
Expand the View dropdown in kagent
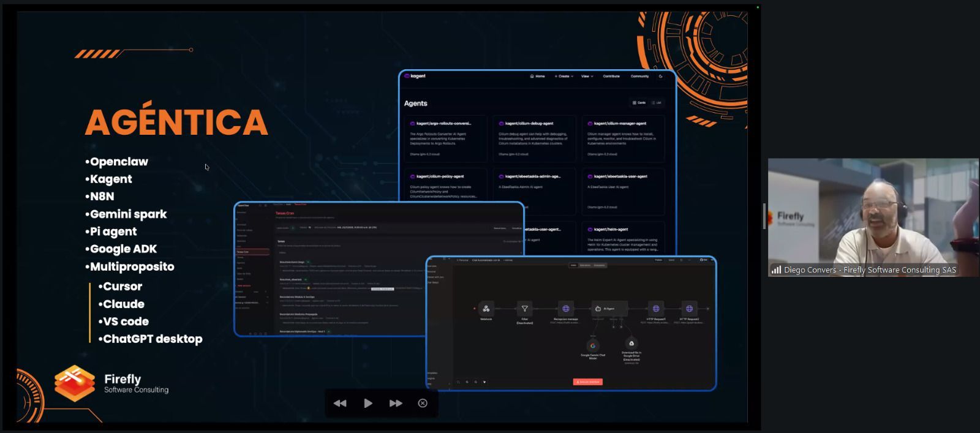pyautogui.click(x=587, y=77)
